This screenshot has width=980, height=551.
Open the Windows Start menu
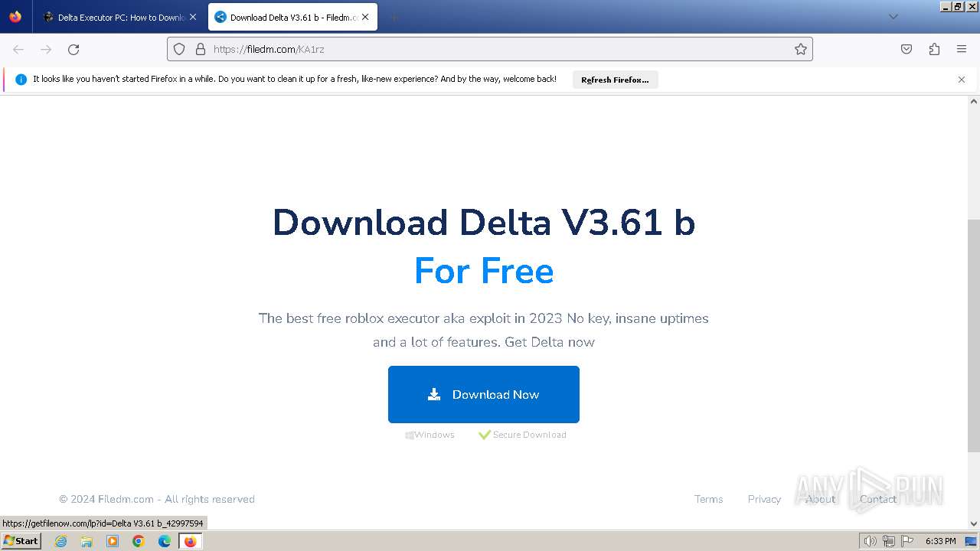21,541
